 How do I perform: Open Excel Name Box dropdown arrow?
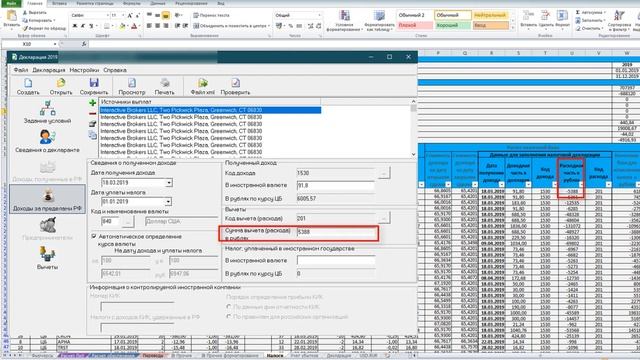click(x=55, y=44)
